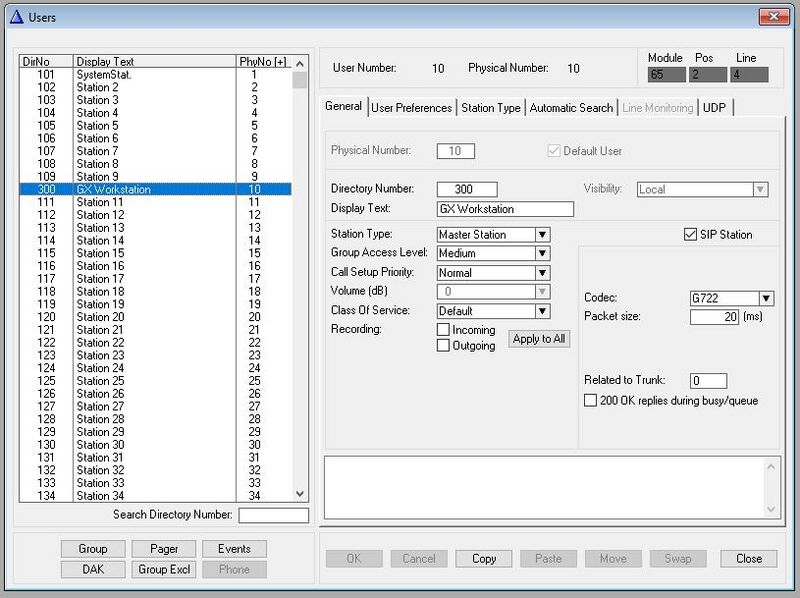Image resolution: width=800 pixels, height=598 pixels.
Task: Check 200 OK replies during busy/queue
Action: [590, 401]
